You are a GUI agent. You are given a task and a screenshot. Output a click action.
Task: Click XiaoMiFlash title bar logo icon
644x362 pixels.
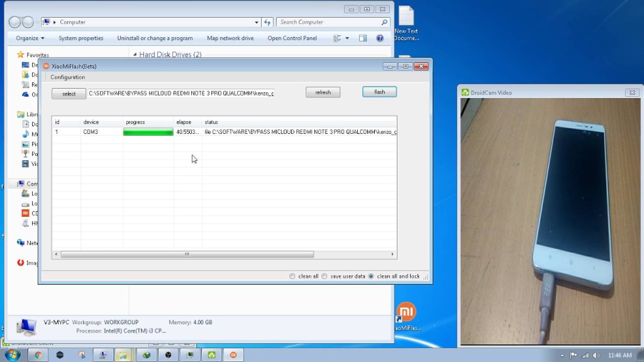click(46, 66)
